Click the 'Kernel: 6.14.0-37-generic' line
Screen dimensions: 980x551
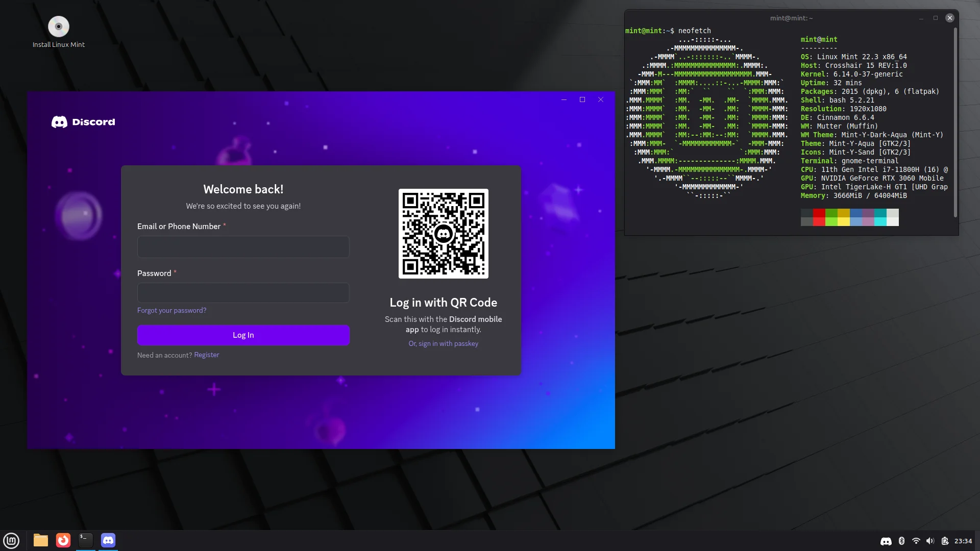(852, 74)
